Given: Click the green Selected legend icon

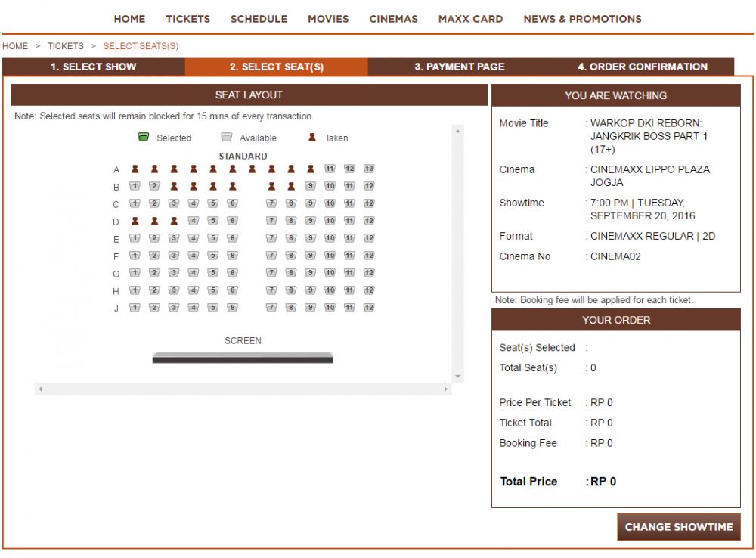Looking at the screenshot, I should pos(144,138).
